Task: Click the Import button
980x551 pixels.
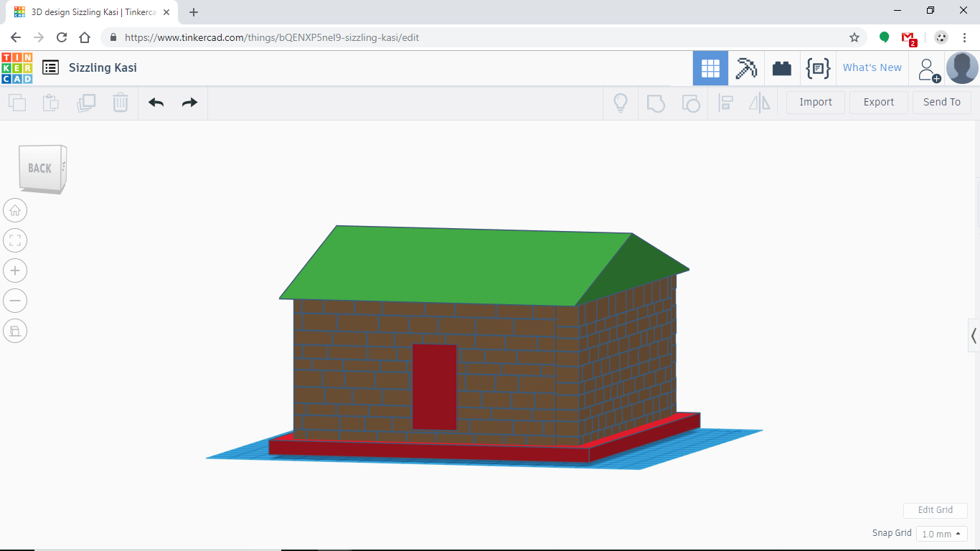Action: coord(815,102)
